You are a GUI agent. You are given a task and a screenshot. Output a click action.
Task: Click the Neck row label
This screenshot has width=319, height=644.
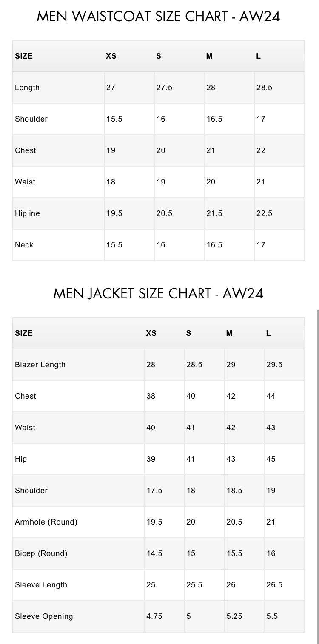click(24, 245)
